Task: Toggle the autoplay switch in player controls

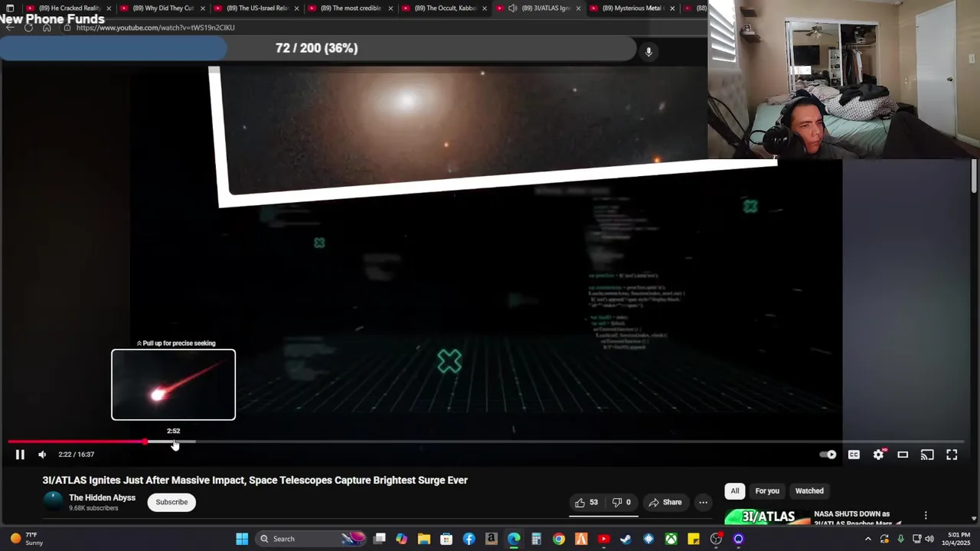Action: 828,455
